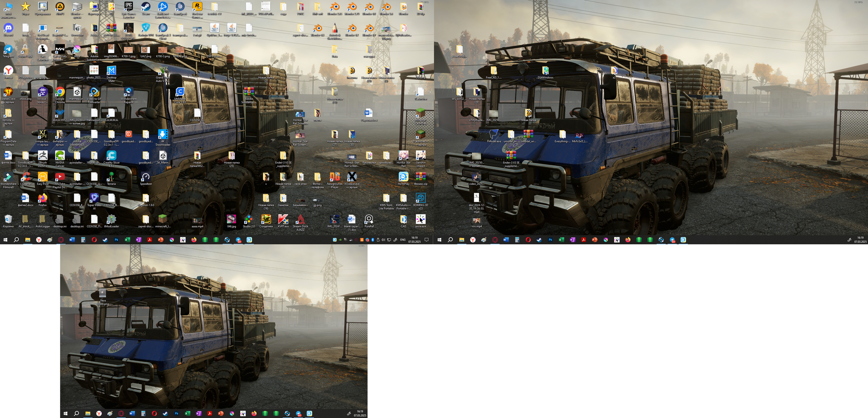Image resolution: width=868 pixels, height=418 pixels.
Task: Launch the Call of Duty Modern shortcut
Action: 60,53
